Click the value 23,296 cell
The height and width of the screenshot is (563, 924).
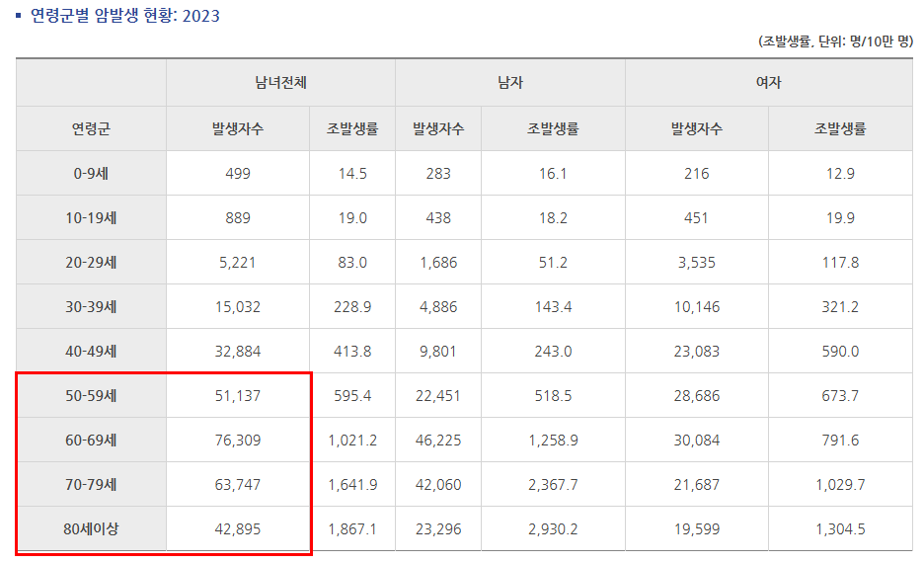coord(438,528)
